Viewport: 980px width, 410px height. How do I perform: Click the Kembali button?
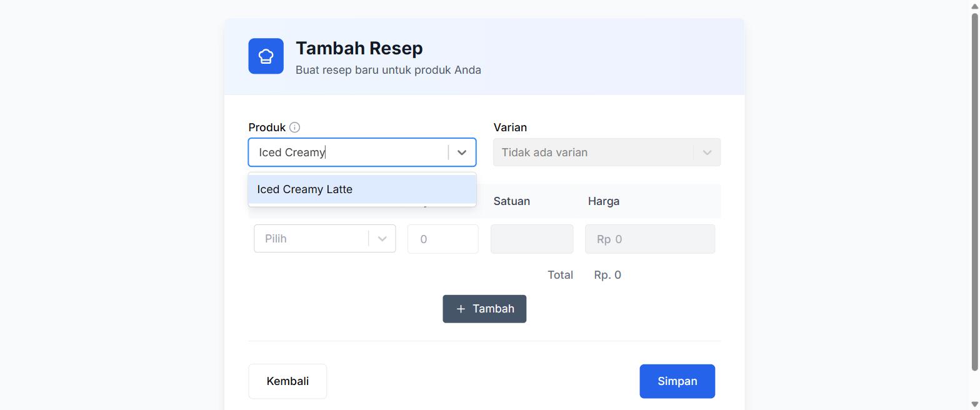(x=287, y=381)
